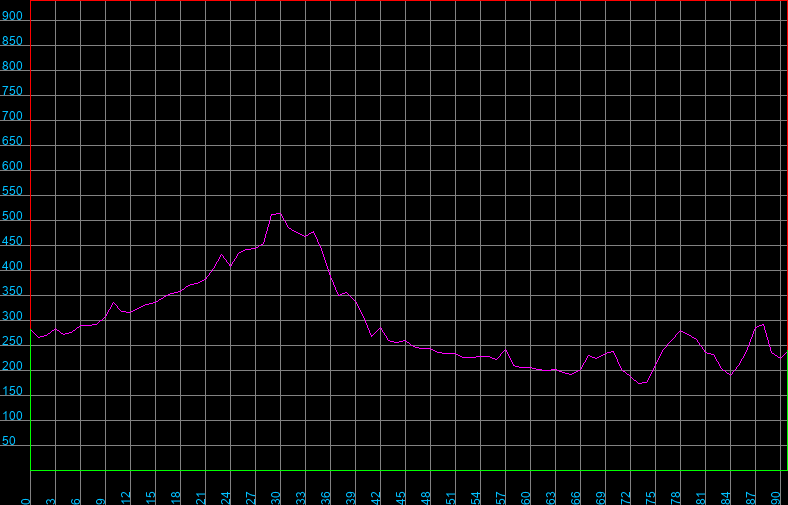Click the 700 vertical axis label

(x=12, y=116)
